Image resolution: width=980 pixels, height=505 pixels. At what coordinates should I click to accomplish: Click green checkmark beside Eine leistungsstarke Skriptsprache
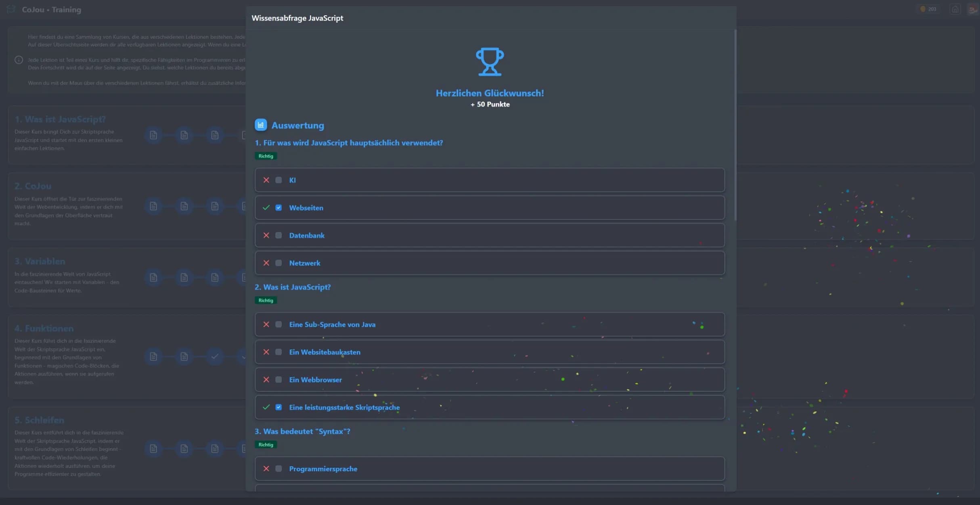click(x=266, y=407)
